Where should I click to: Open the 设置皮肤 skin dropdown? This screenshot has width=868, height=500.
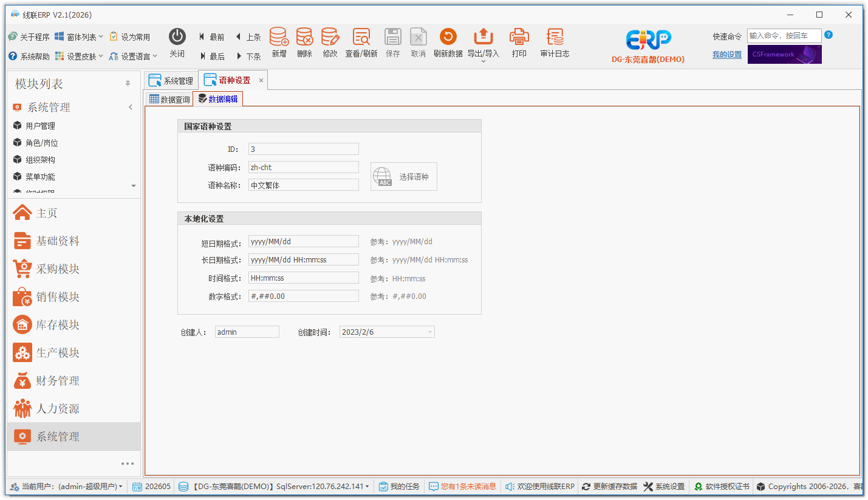click(x=78, y=57)
